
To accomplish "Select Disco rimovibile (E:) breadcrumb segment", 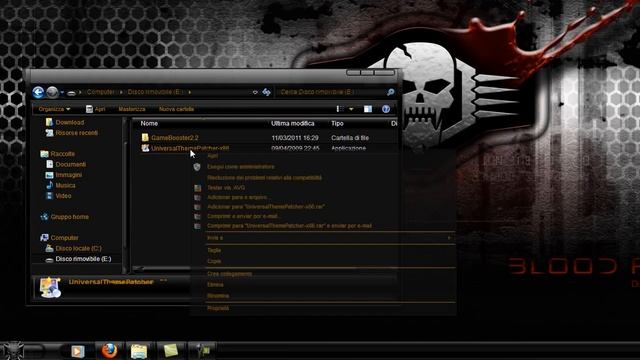I will 155,92.
